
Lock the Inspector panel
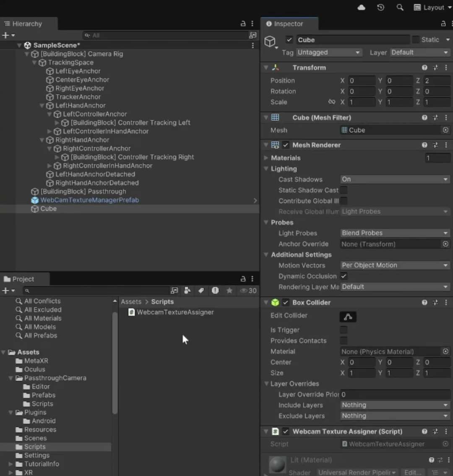(x=443, y=24)
